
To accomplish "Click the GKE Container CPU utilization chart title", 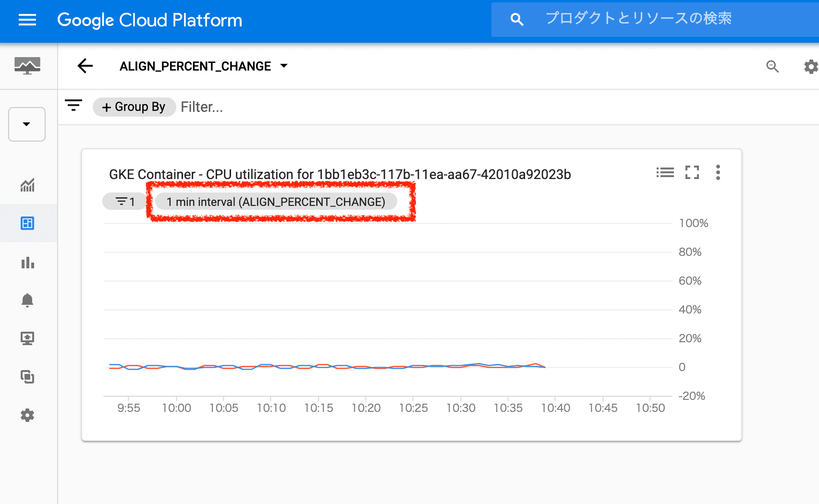I will (340, 174).
